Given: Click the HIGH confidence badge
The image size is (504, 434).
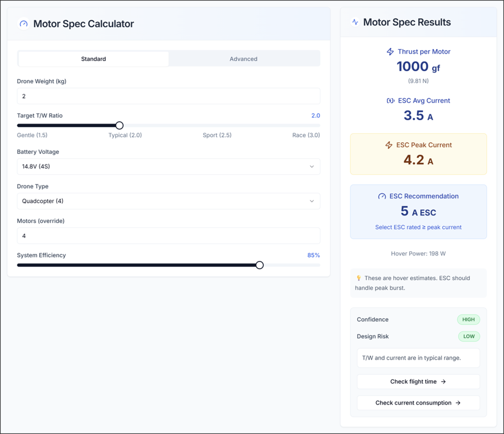Looking at the screenshot, I should coord(469,319).
